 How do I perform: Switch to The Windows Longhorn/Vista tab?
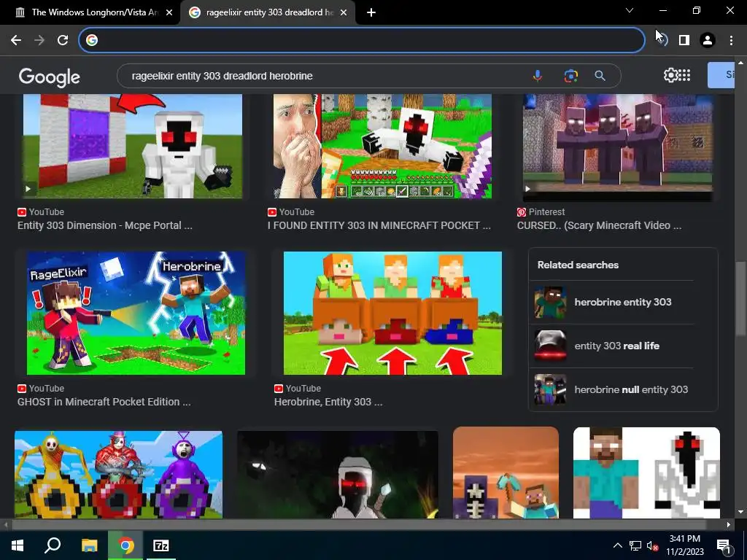click(x=90, y=12)
